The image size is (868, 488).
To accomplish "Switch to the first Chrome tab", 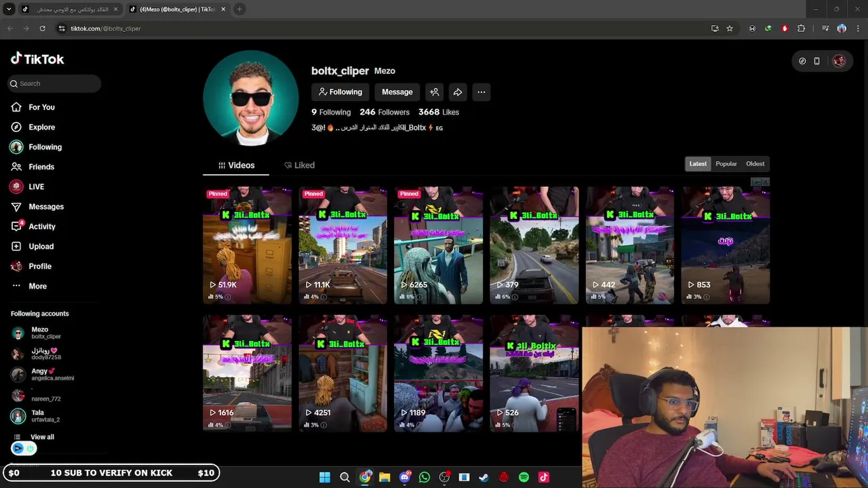I will point(69,9).
